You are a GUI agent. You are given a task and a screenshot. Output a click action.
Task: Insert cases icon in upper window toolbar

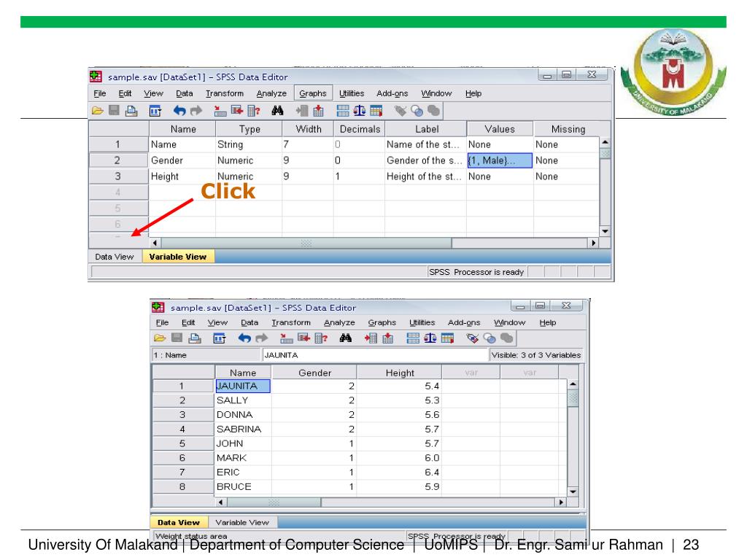(301, 111)
